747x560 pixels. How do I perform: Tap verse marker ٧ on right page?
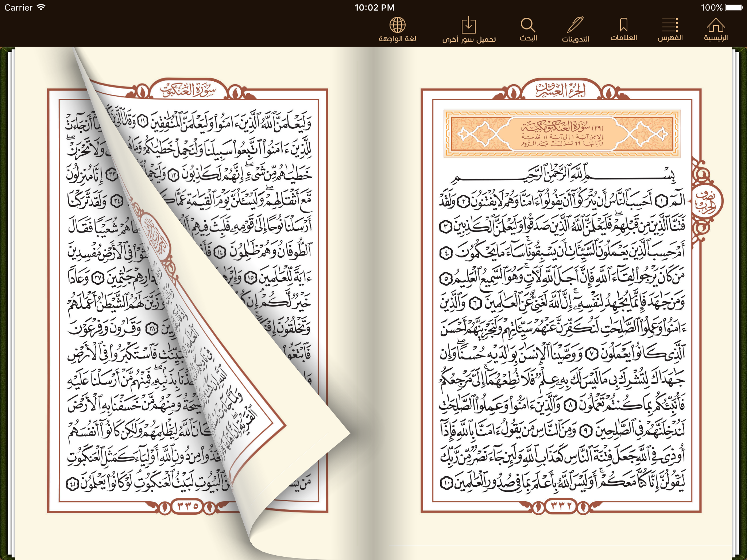591,353
